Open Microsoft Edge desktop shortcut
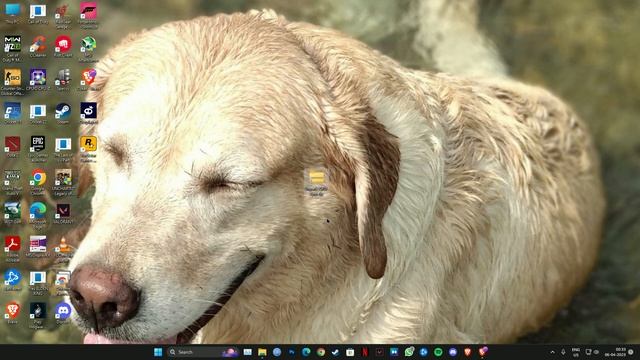The image size is (640, 360). 38,216
